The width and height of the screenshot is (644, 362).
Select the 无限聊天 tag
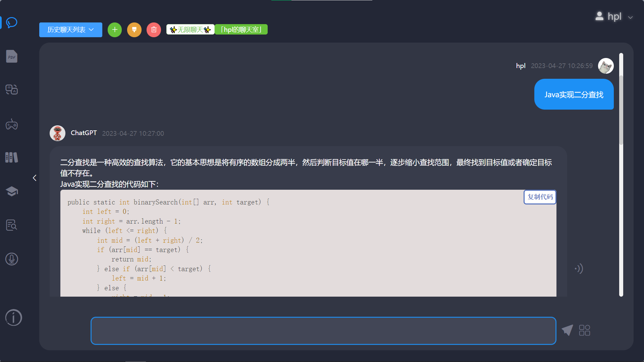[x=190, y=30]
